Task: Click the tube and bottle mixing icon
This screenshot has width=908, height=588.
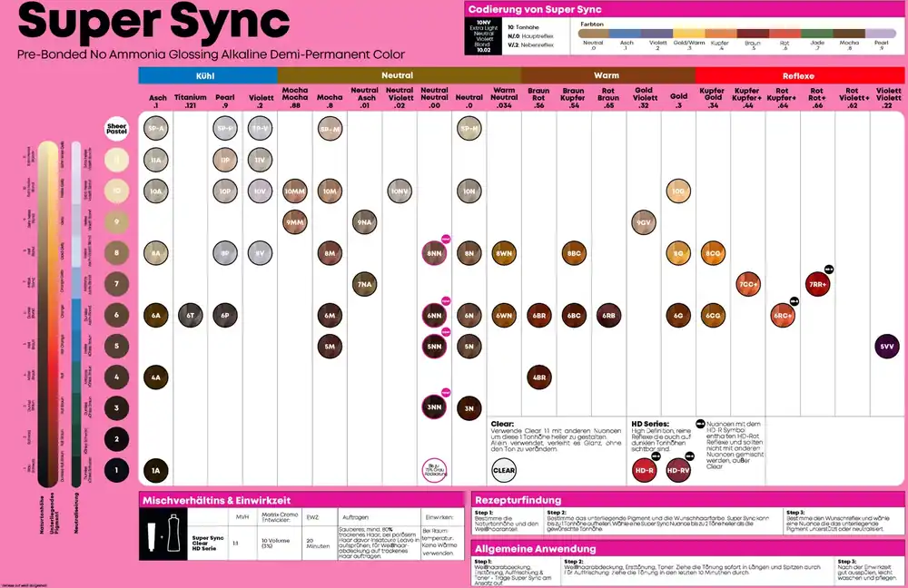Action: 163,534
